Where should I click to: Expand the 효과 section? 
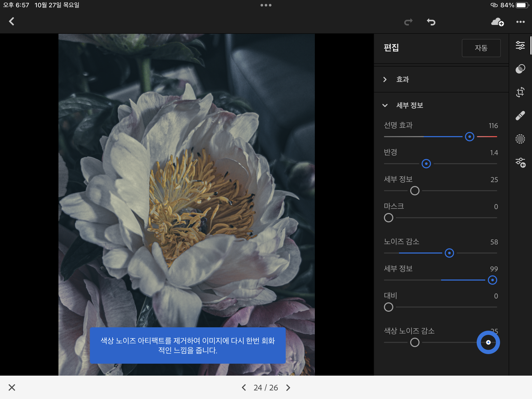coord(402,79)
